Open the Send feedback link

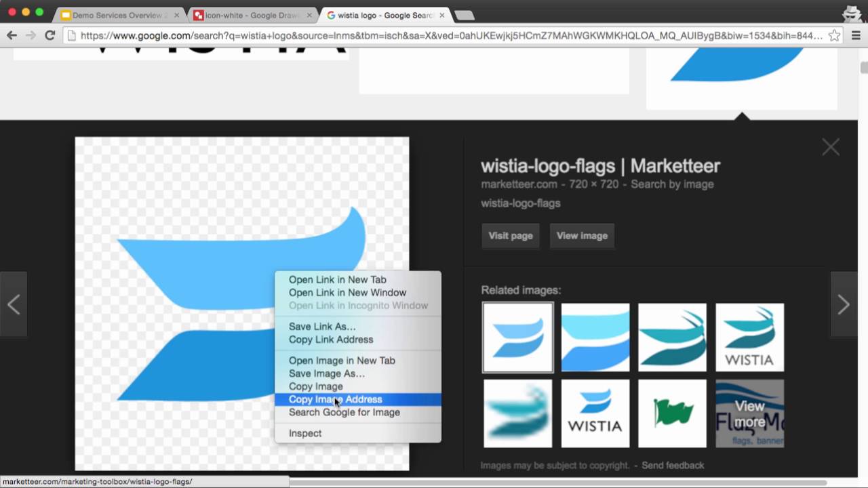point(673,466)
